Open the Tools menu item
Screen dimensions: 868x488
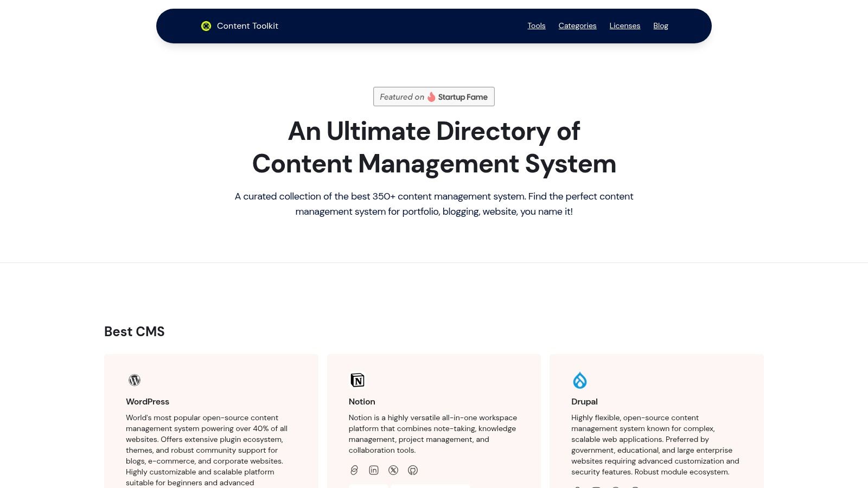[x=537, y=25]
